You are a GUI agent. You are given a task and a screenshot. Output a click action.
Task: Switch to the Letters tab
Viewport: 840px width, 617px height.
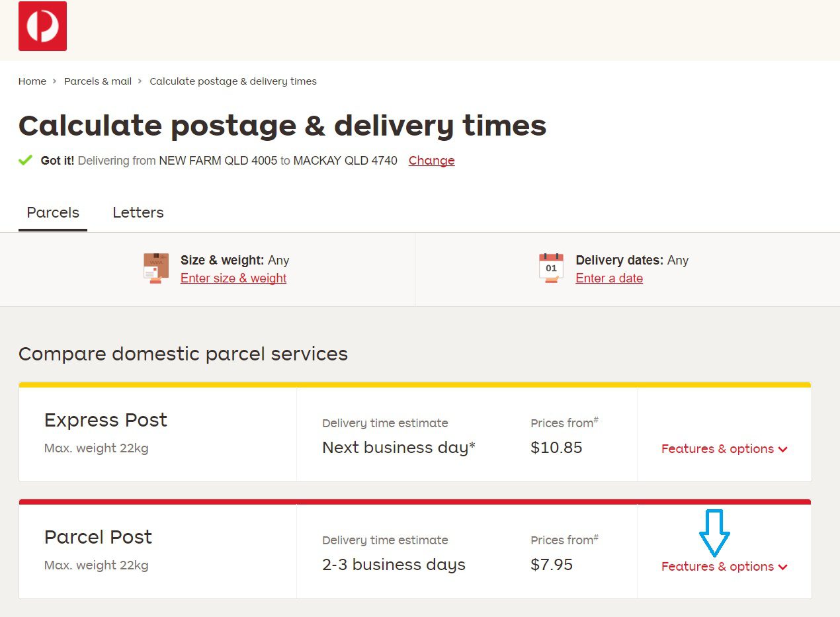[x=138, y=212]
